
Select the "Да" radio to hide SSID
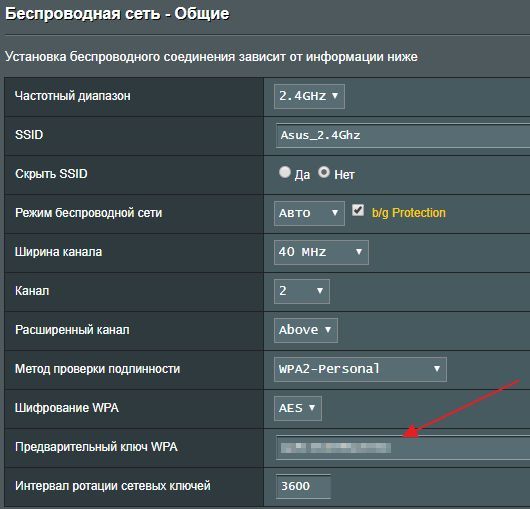coord(285,172)
